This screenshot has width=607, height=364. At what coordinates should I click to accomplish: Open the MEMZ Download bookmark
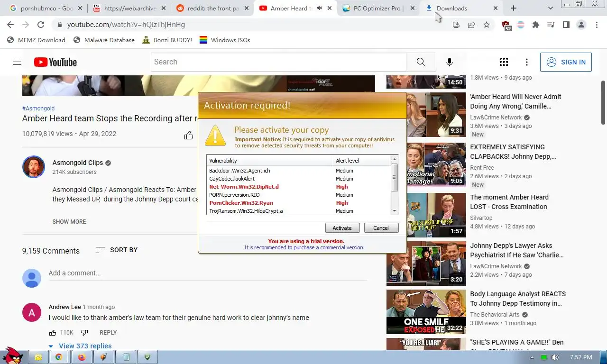(x=36, y=40)
